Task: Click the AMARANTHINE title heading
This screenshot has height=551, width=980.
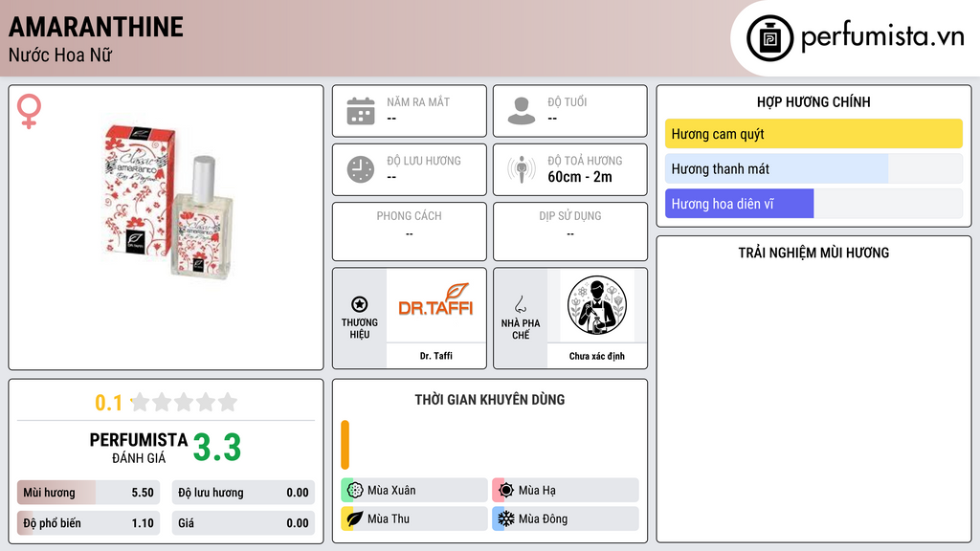Action: 96,27
